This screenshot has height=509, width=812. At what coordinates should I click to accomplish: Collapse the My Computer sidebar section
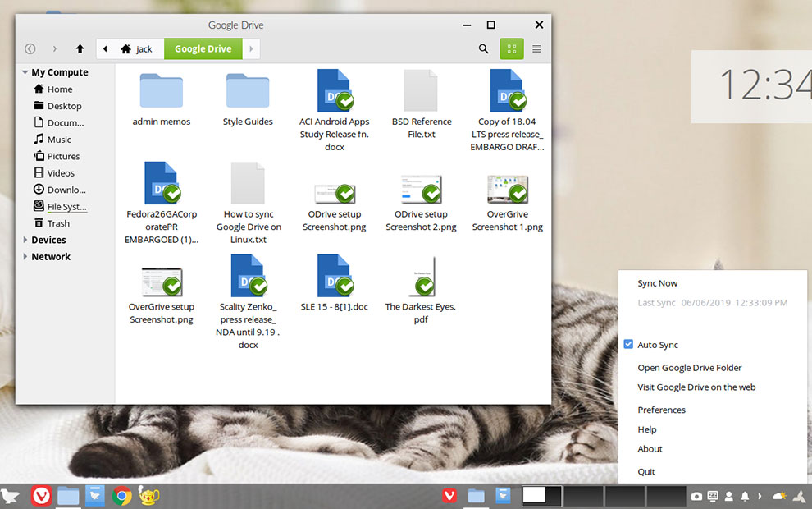click(25, 72)
